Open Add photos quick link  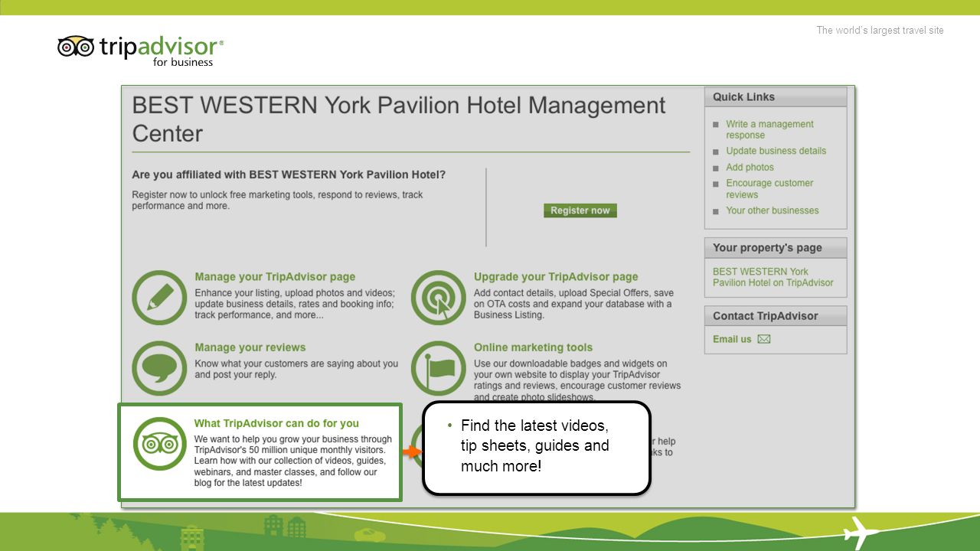(x=750, y=167)
